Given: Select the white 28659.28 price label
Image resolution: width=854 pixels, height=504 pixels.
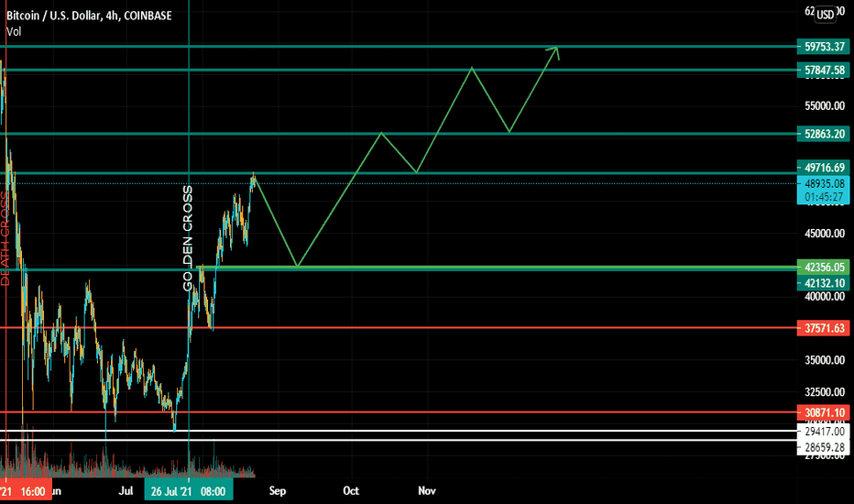Looking at the screenshot, I should 823,447.
